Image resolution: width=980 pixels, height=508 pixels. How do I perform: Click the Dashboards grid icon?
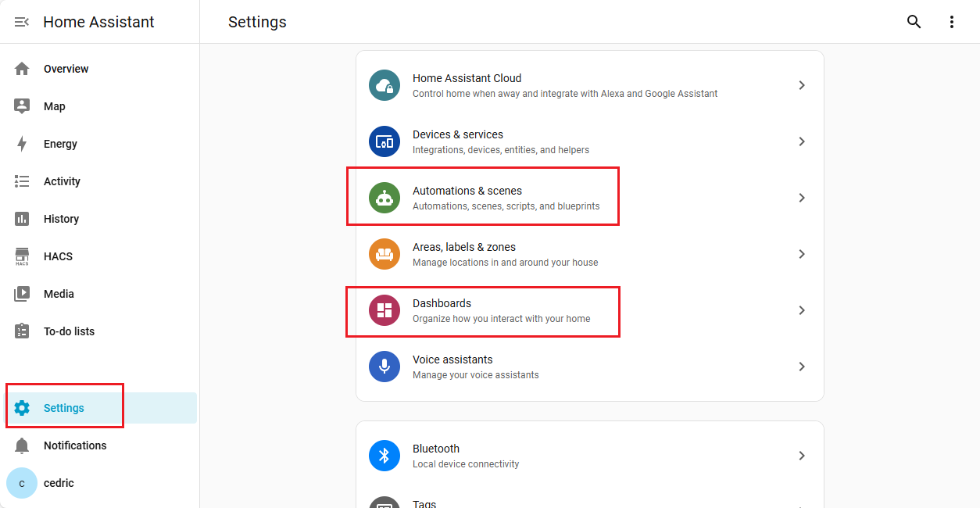point(384,310)
